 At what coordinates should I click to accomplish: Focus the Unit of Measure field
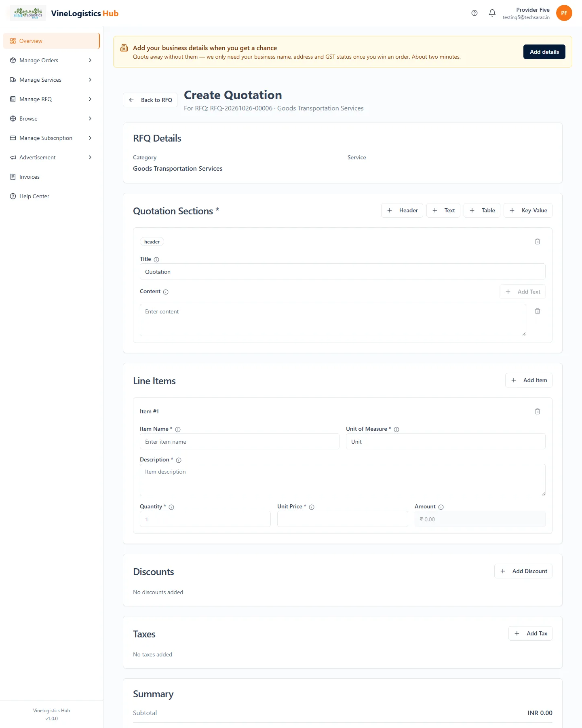(x=446, y=441)
